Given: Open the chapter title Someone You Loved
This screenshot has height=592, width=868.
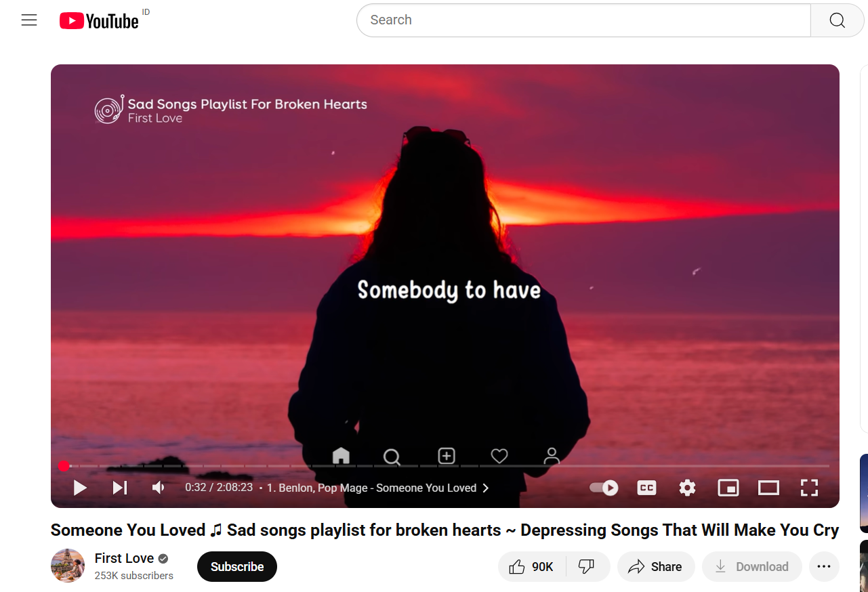Looking at the screenshot, I should click(371, 488).
